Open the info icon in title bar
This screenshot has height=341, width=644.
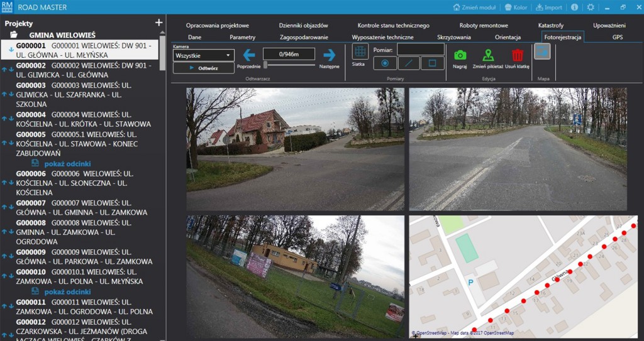click(575, 8)
